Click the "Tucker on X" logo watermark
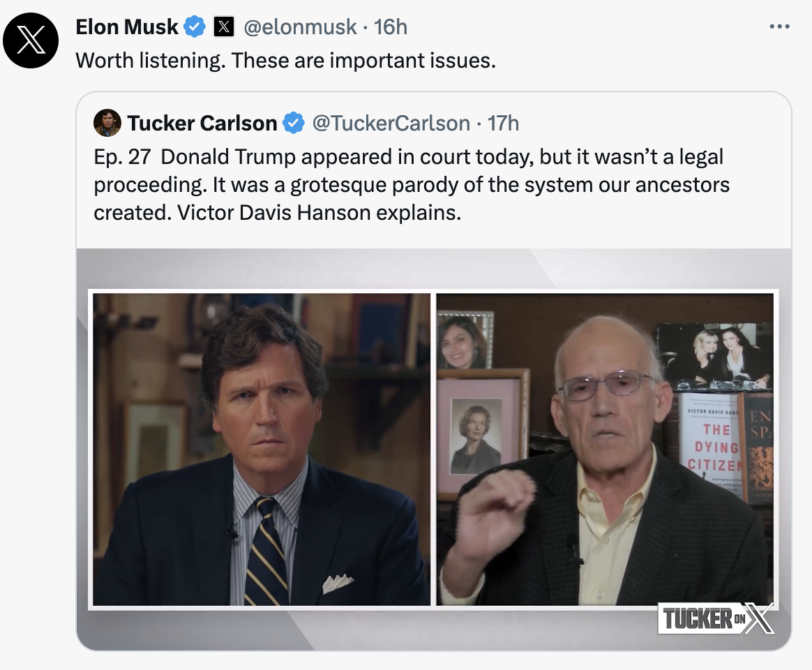The height and width of the screenshot is (670, 812). (716, 618)
